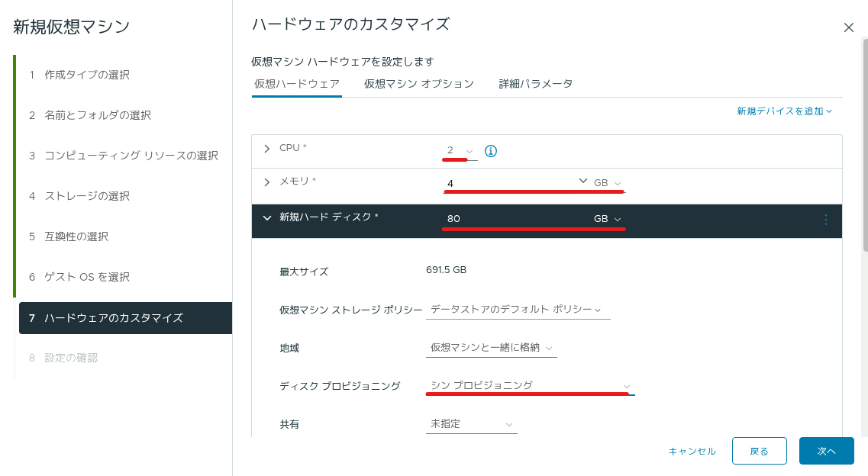Screen dimensions: 868x476
Task: Click the CPU info icon
Action: click(x=490, y=151)
